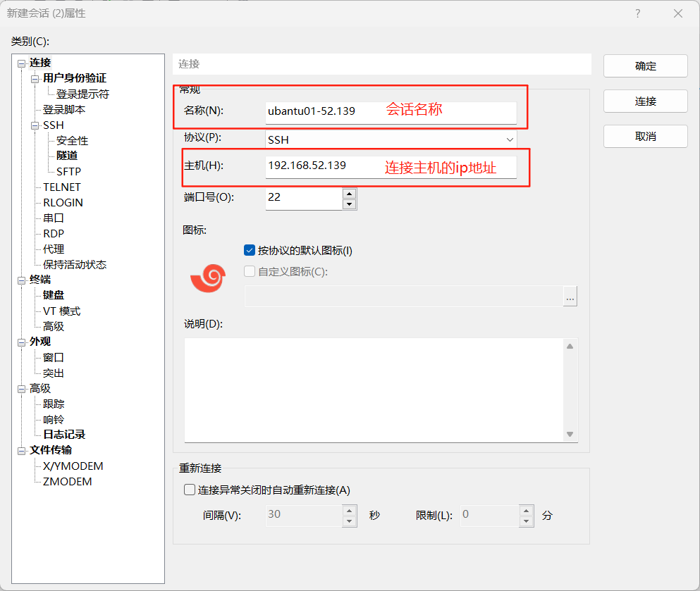
Task: Select 终端 in the category tree
Action: click(x=40, y=280)
